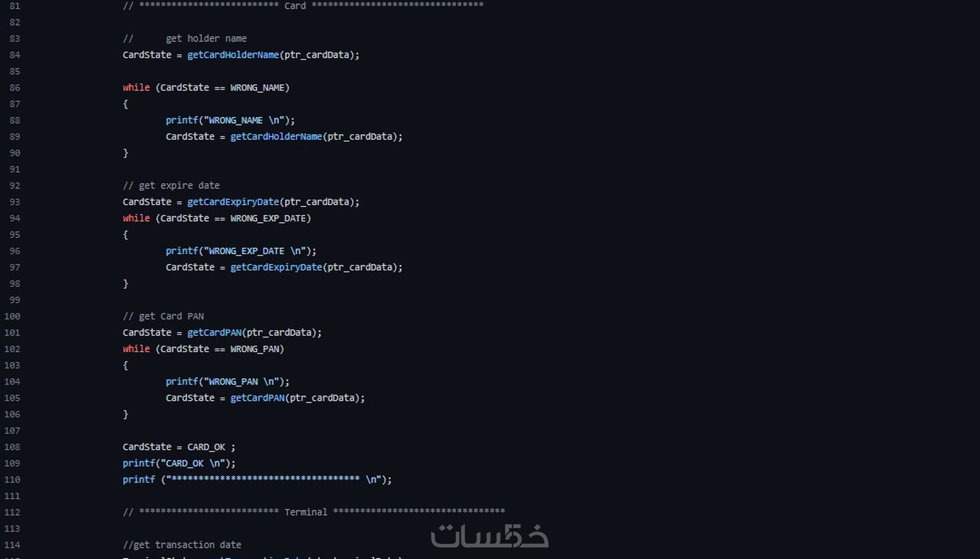The height and width of the screenshot is (559, 980).
Task: Click the getCardHolderName call on line 84
Action: [x=233, y=55]
